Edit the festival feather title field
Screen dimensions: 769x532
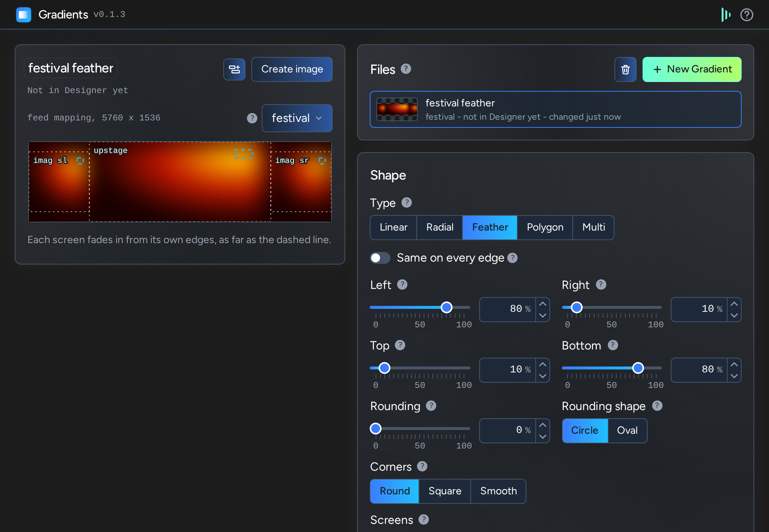71,68
